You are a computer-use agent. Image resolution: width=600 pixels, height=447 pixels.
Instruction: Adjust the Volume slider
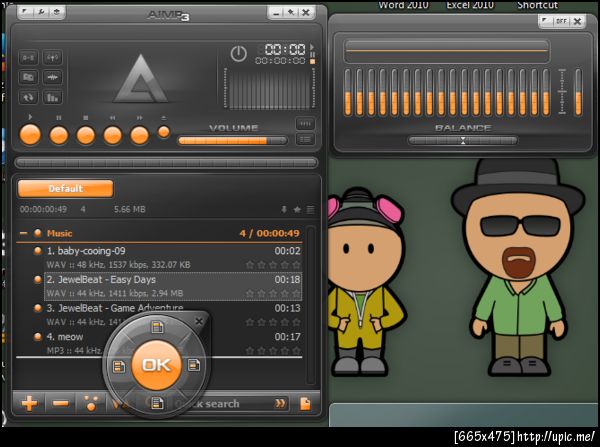[x=232, y=141]
